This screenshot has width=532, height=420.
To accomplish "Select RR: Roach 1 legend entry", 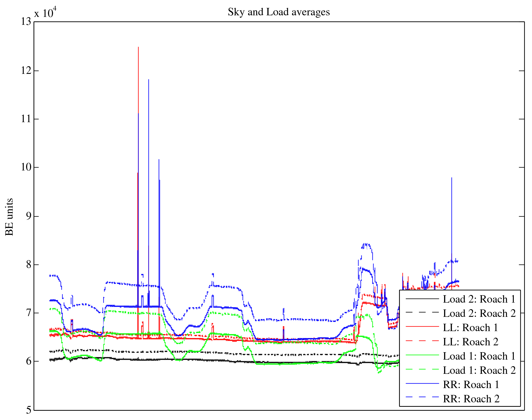I will tap(471, 384).
